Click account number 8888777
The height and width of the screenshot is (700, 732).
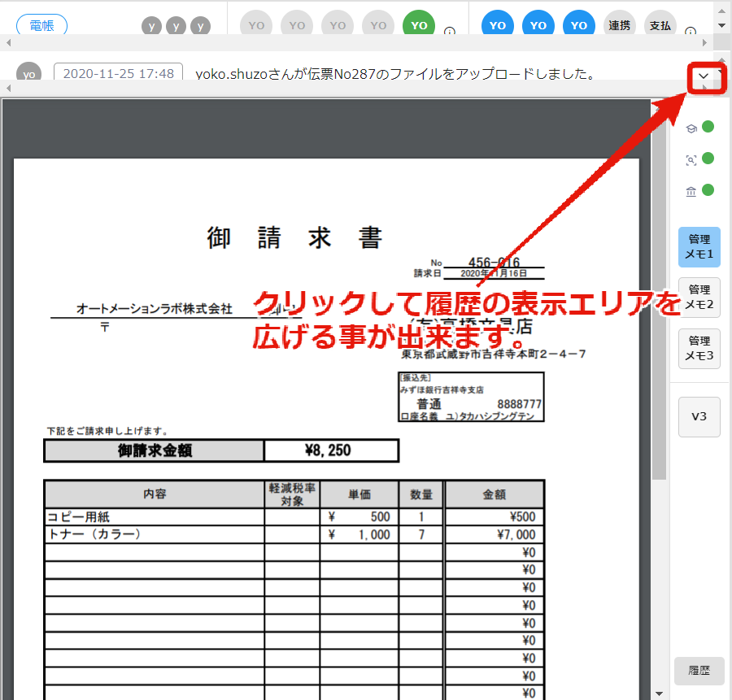click(x=519, y=404)
